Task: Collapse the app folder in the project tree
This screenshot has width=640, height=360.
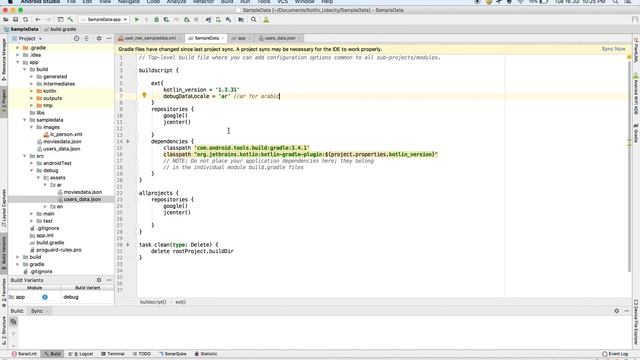Action: 18,62
